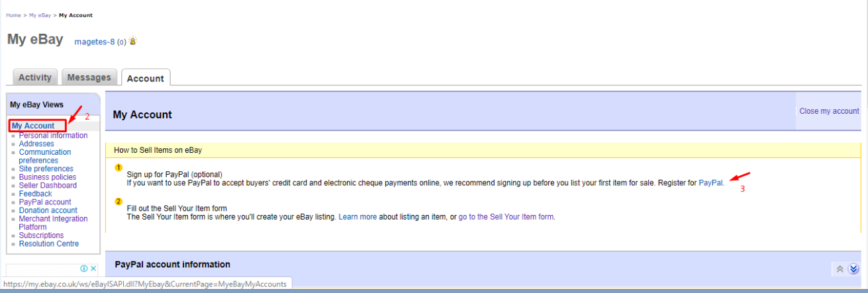Click the ad info icon
Viewport: 868px width, 293px height.
(84, 269)
